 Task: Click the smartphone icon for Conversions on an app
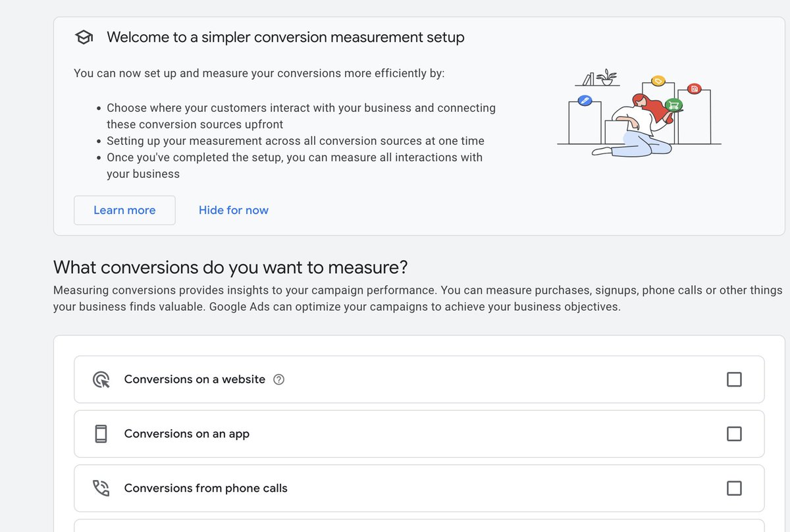point(100,433)
